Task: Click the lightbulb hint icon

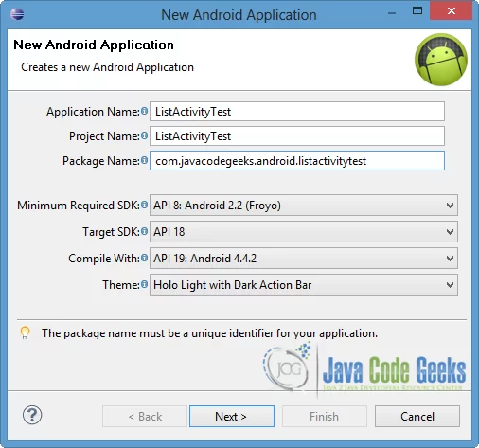Action: coord(25,333)
